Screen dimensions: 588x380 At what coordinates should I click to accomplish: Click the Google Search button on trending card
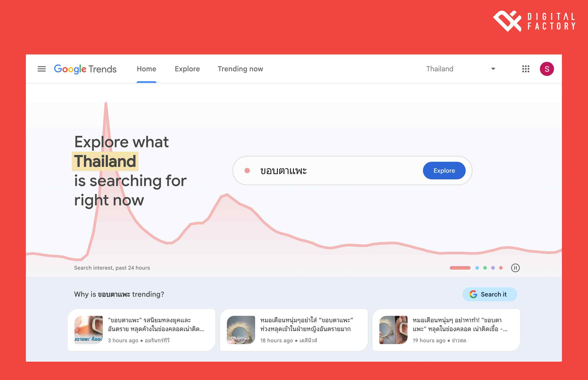click(x=490, y=294)
